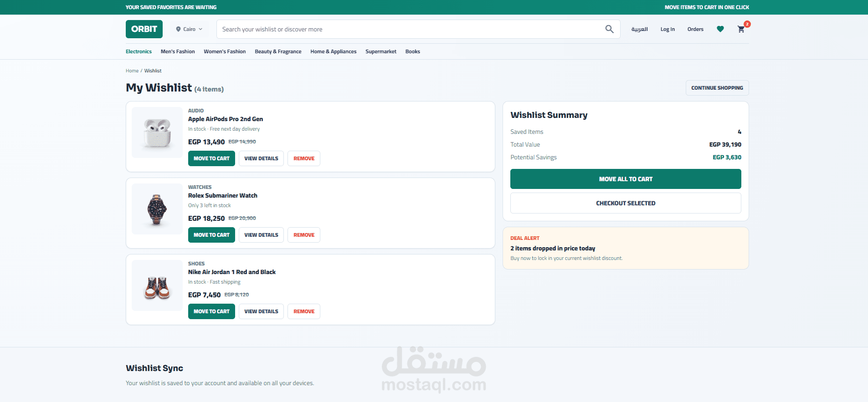This screenshot has height=402, width=868.
Task: Move Rolex Submariner to cart
Action: click(211, 235)
